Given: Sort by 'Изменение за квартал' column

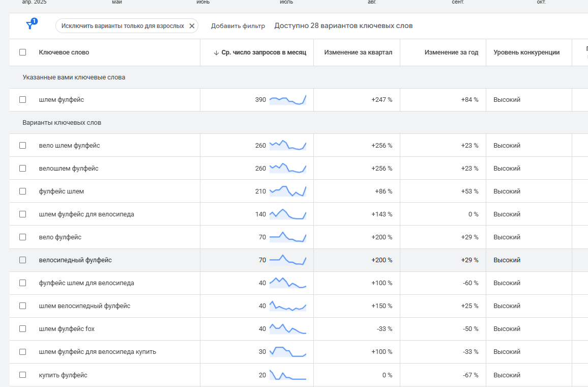Looking at the screenshot, I should coord(358,52).
